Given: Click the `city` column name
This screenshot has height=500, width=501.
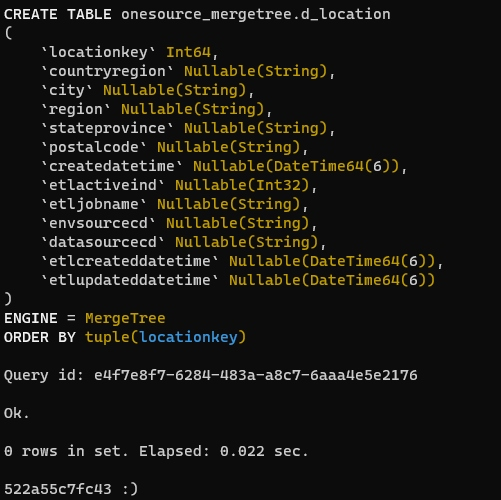Looking at the screenshot, I should [67, 90].
